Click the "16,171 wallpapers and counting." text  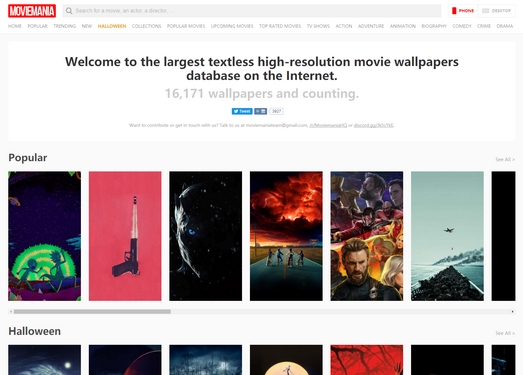pos(262,94)
